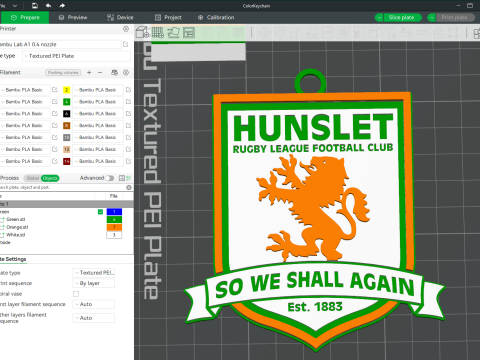
Task: Click the dark red filament 14 color swatch
Action: (67, 161)
